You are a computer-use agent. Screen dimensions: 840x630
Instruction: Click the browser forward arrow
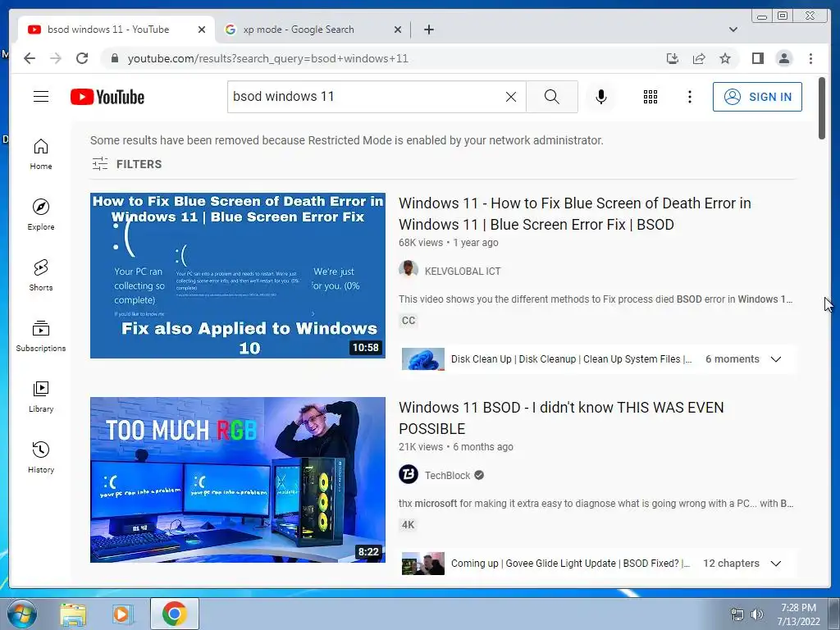pos(56,58)
